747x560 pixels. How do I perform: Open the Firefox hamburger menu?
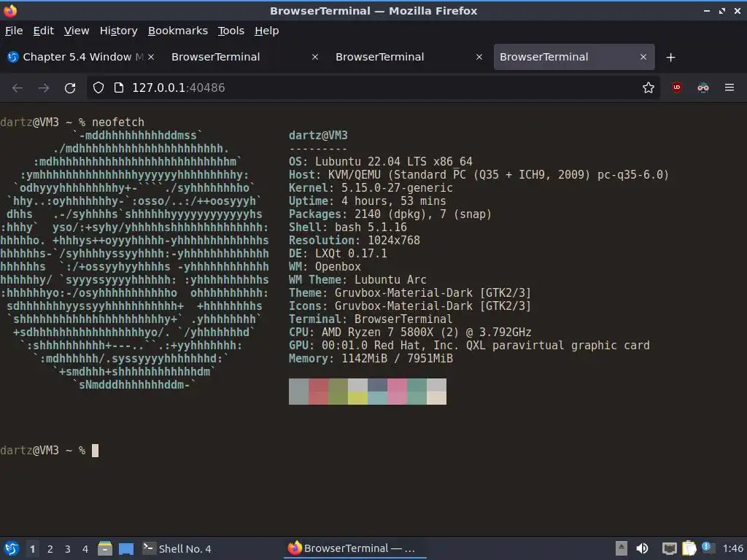729,87
